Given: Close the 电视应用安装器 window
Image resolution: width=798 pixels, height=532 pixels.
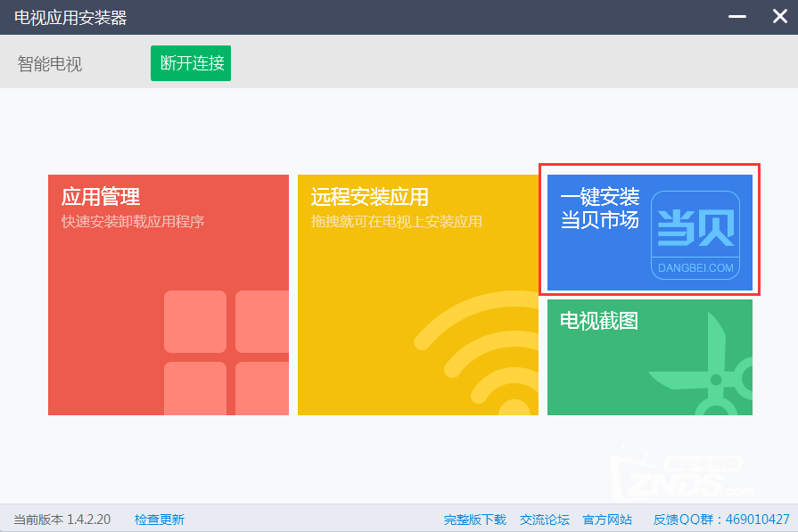Looking at the screenshot, I should coord(779,16).
